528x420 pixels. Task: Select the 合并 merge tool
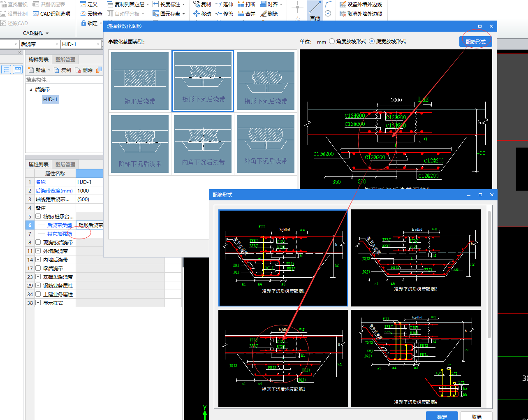[247, 14]
